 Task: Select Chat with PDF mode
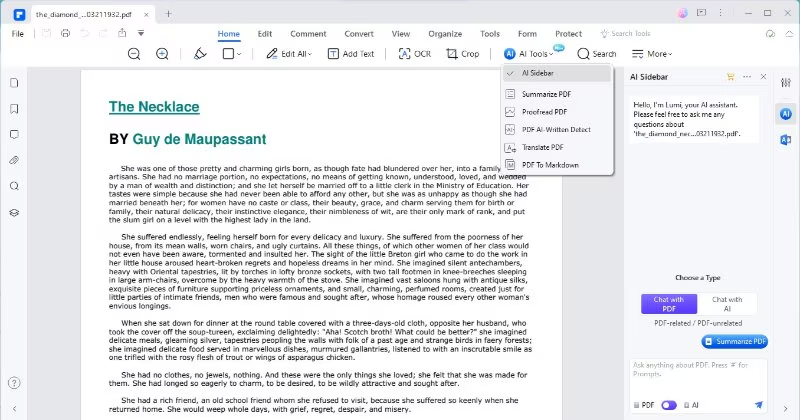point(669,304)
